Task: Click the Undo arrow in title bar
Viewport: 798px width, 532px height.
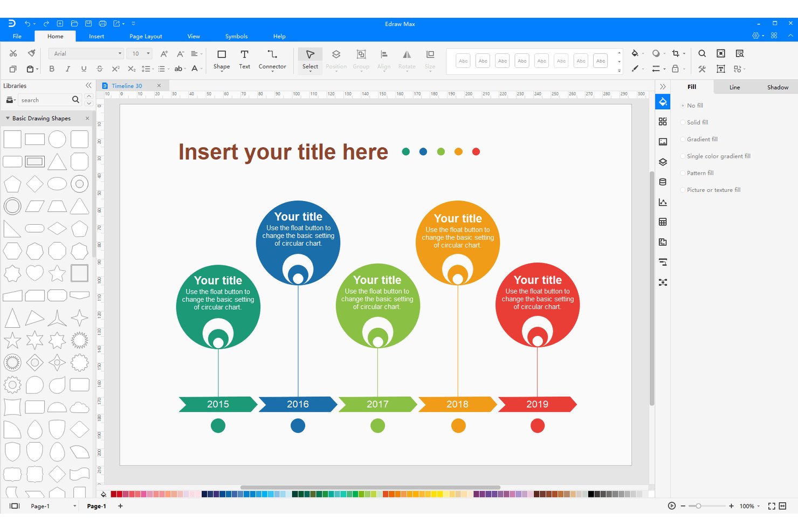Action: [27, 24]
